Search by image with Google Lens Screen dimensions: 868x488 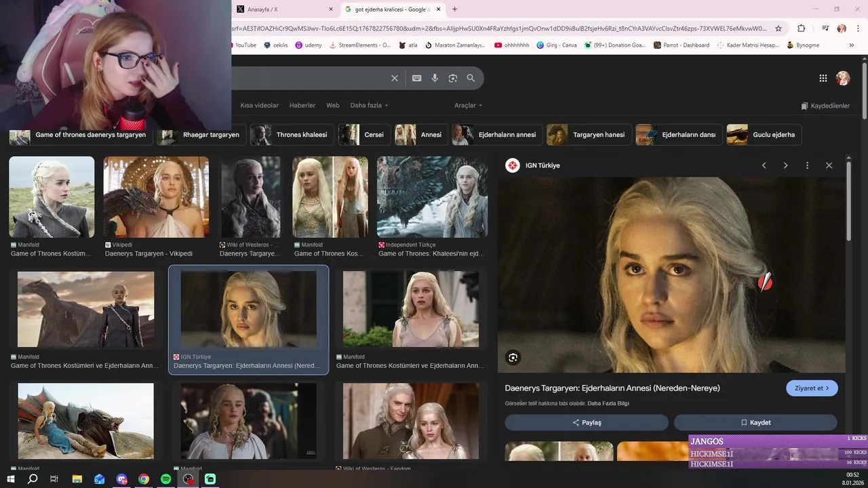click(453, 78)
